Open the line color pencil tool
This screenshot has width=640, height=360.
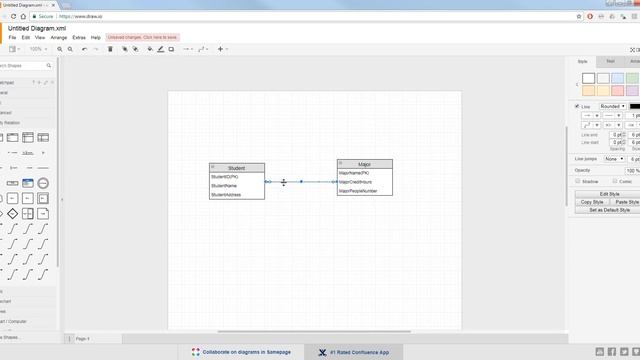pyautogui.click(x=160, y=49)
